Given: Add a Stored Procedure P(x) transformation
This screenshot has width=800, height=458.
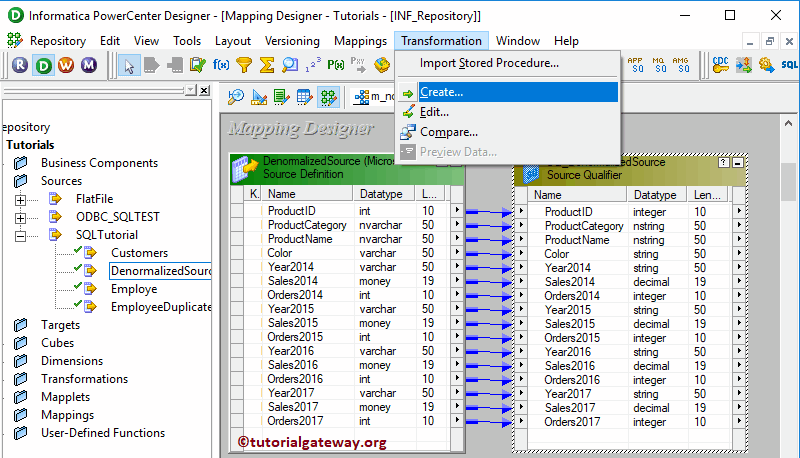Looking at the screenshot, I should pos(336,65).
